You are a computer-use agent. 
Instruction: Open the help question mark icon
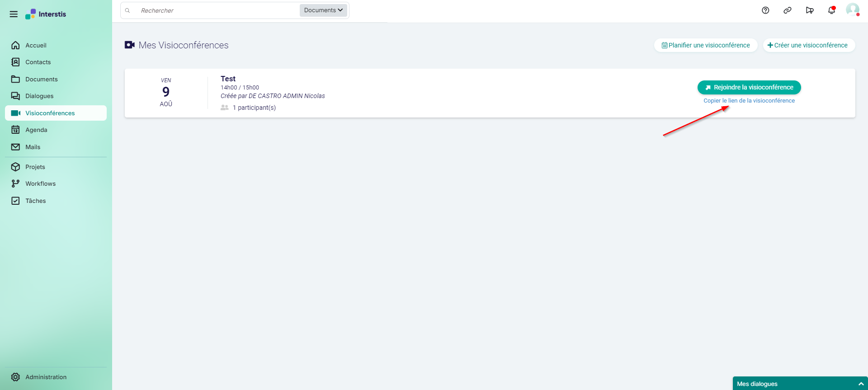[765, 10]
